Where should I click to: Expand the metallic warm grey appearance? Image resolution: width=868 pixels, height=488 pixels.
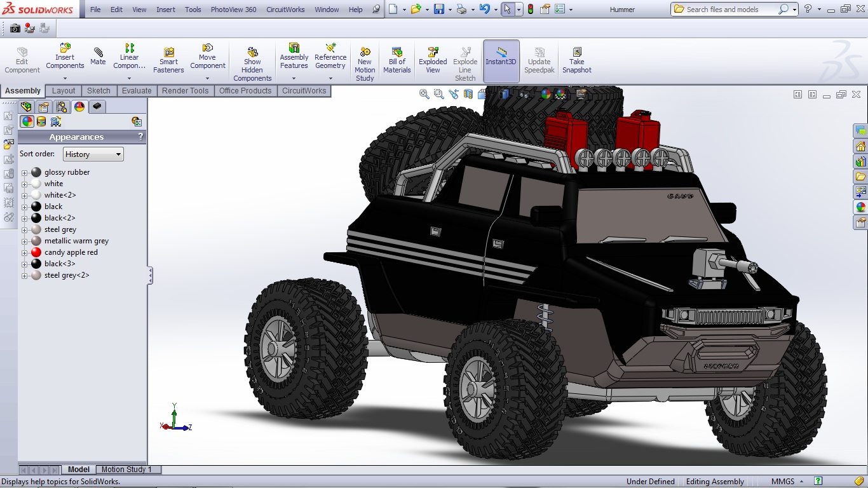tap(24, 241)
